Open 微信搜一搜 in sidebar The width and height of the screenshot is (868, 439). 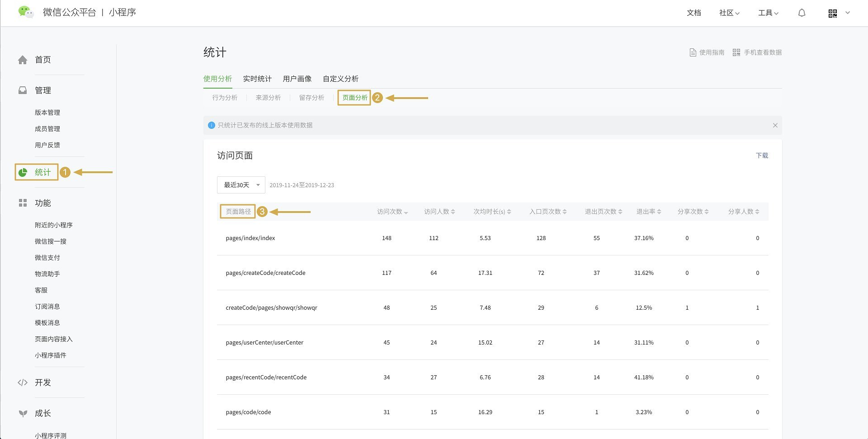(x=51, y=241)
